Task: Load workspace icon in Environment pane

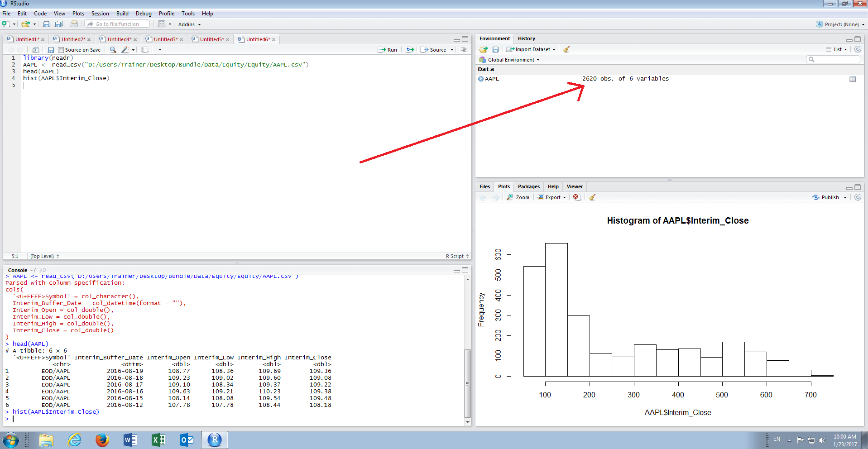Action: point(484,49)
